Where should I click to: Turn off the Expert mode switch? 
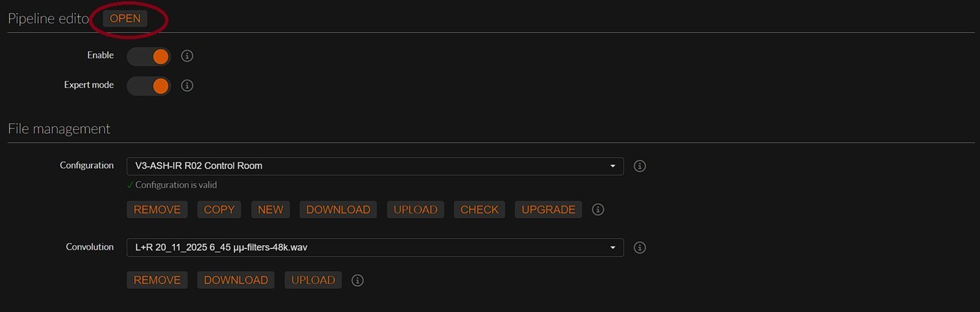(149, 86)
